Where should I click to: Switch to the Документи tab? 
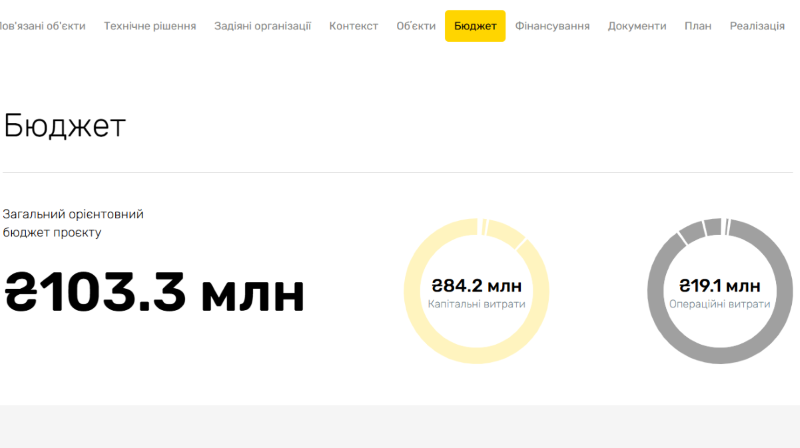tap(637, 26)
